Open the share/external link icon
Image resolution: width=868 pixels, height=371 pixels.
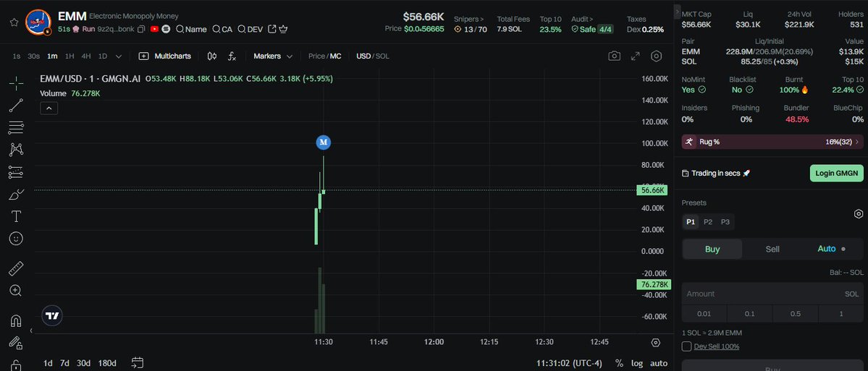(x=271, y=30)
